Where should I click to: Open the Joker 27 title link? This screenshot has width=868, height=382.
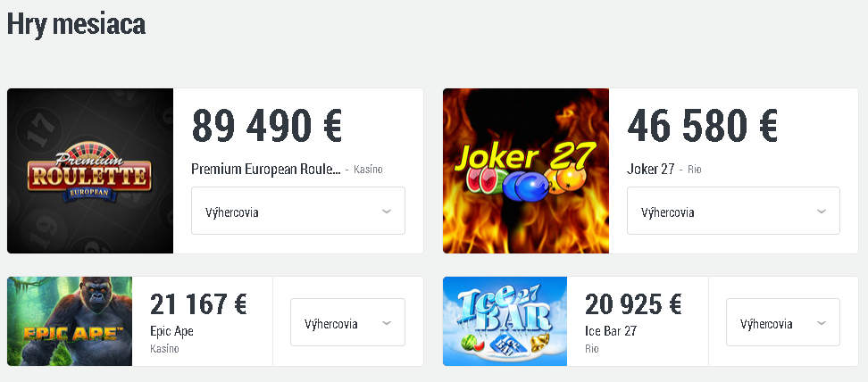tap(650, 169)
